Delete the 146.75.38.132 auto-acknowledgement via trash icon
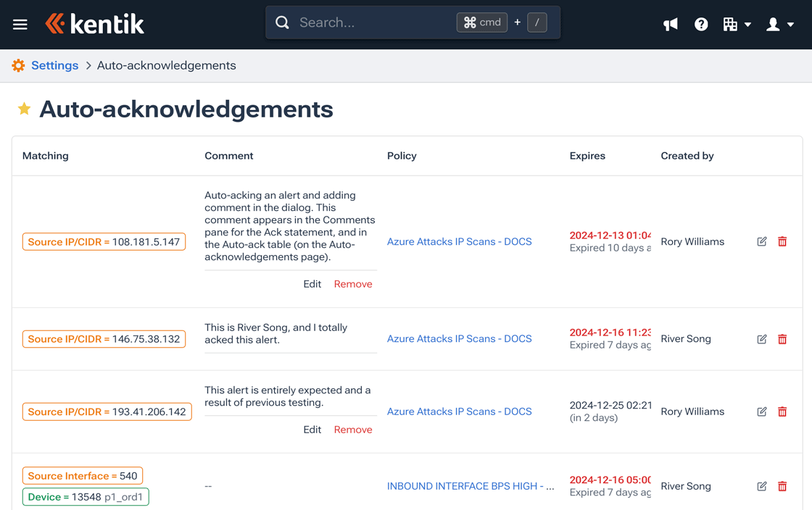The height and width of the screenshot is (510, 812). (x=782, y=339)
